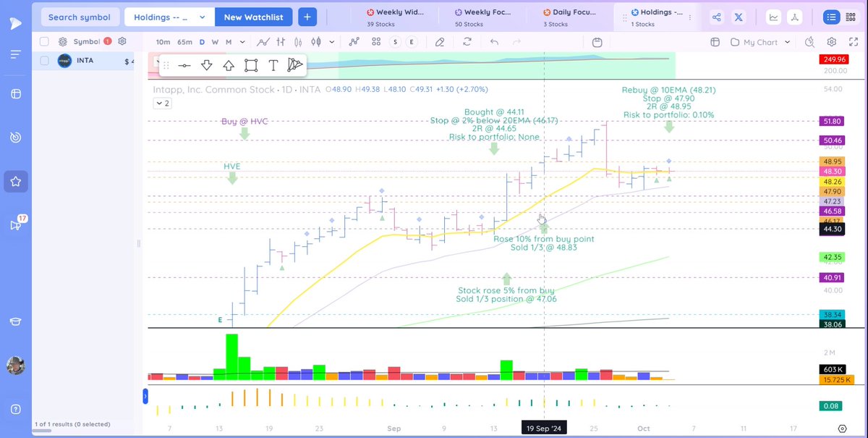
Task: Open the four-squares templates icon
Action: (376, 42)
